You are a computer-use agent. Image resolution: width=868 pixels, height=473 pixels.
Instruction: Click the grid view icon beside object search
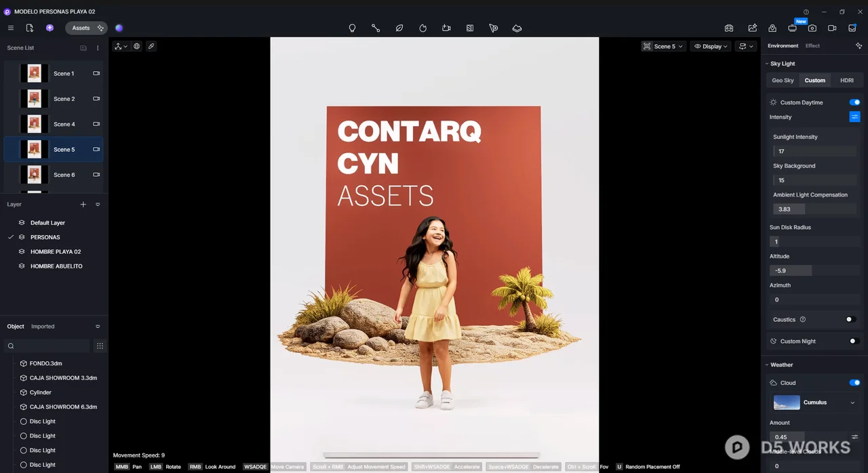[x=100, y=346]
